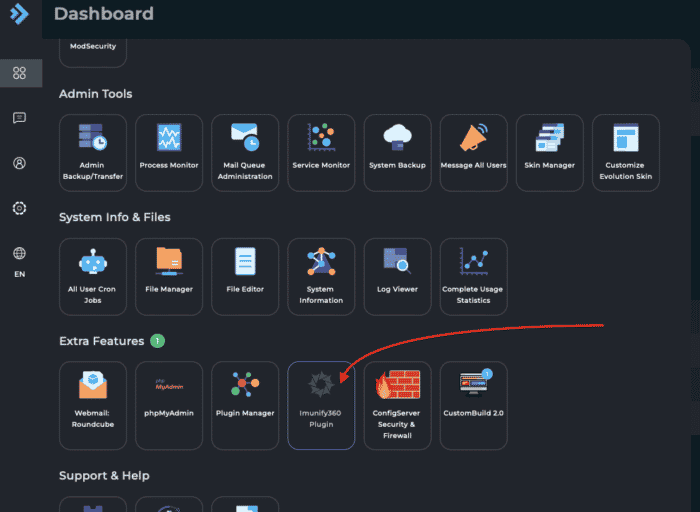The image size is (700, 512).
Task: Click the Extra Features green badge
Action: [157, 341]
